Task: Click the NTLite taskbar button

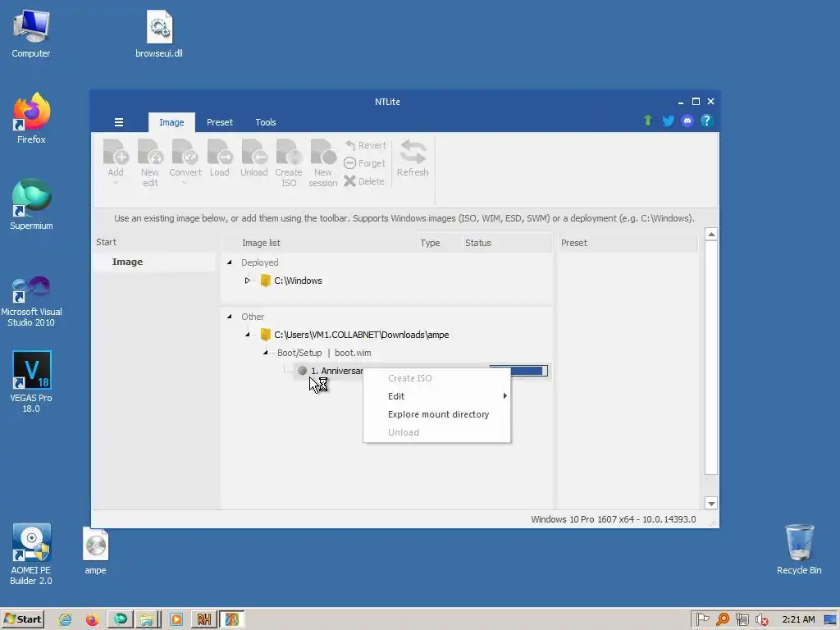Action: (232, 620)
